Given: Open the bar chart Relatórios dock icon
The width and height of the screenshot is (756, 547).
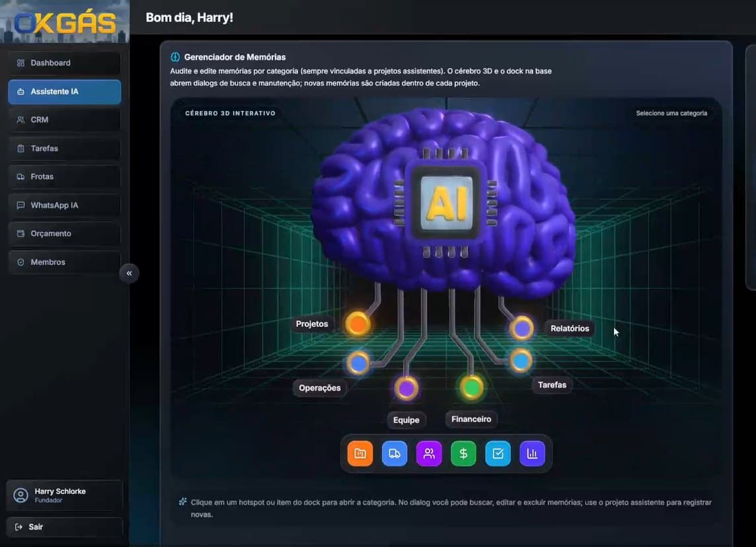Looking at the screenshot, I should click(532, 453).
